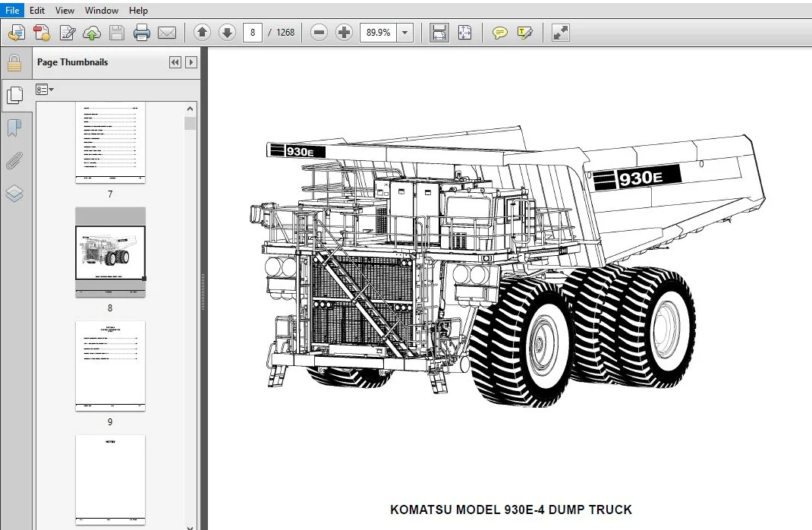Screen dimensions: 812x530
Task: Click the caption 'KOMATSU MODEL 930E-4 DUMP TRUCK'
Action: pyautogui.click(x=511, y=509)
